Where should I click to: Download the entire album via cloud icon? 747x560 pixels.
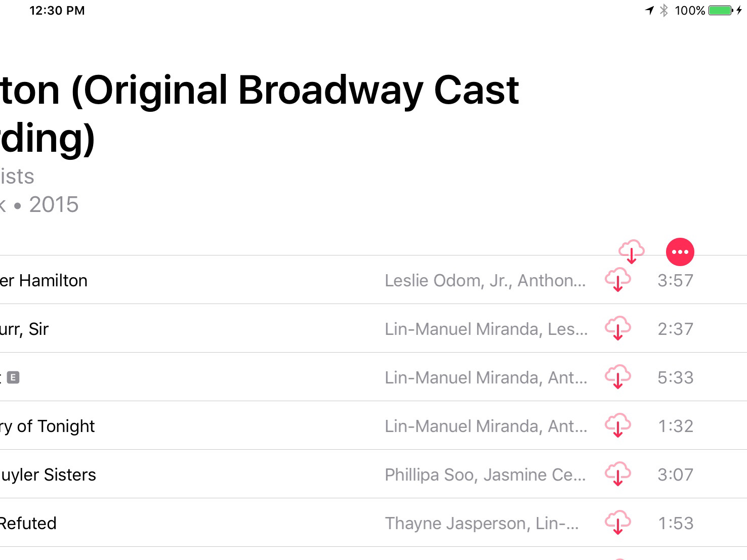[x=632, y=251]
